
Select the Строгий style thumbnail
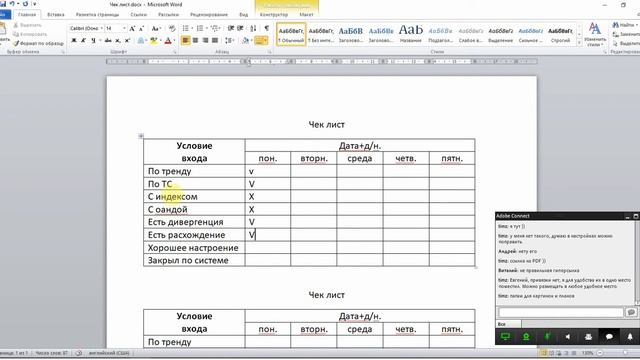click(560, 34)
